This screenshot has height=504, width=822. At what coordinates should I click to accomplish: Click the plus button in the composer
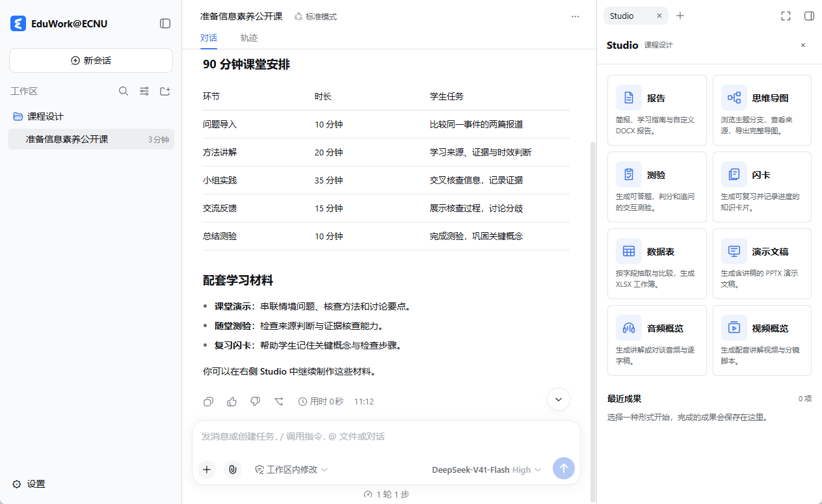click(x=207, y=469)
